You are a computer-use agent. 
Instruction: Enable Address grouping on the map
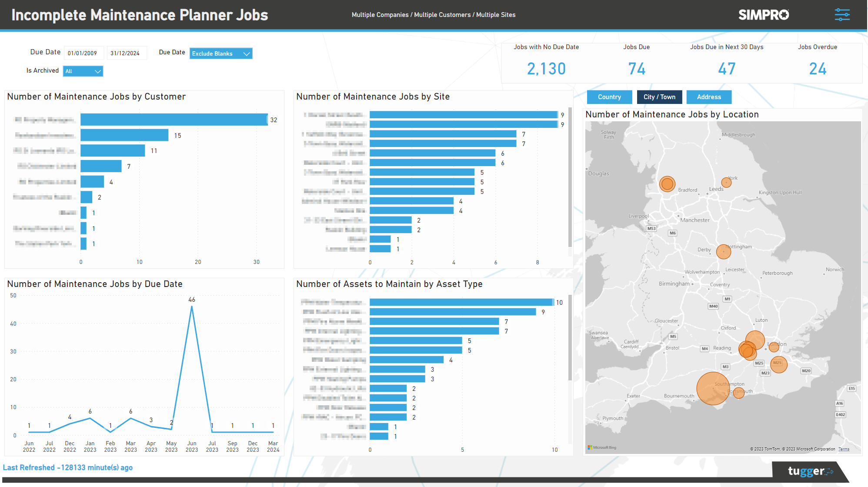[709, 97]
